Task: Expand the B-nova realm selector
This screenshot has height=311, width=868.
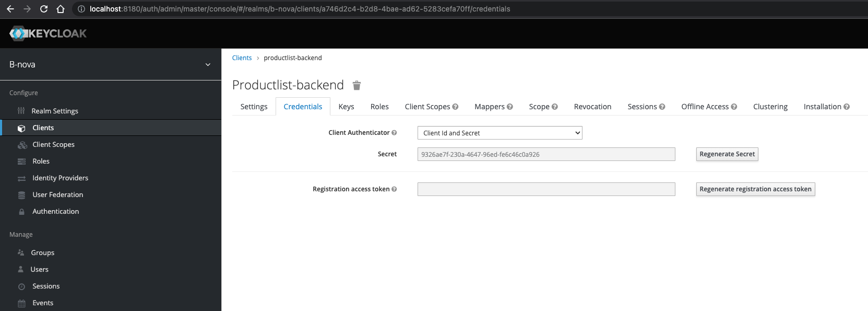Action: click(x=111, y=65)
